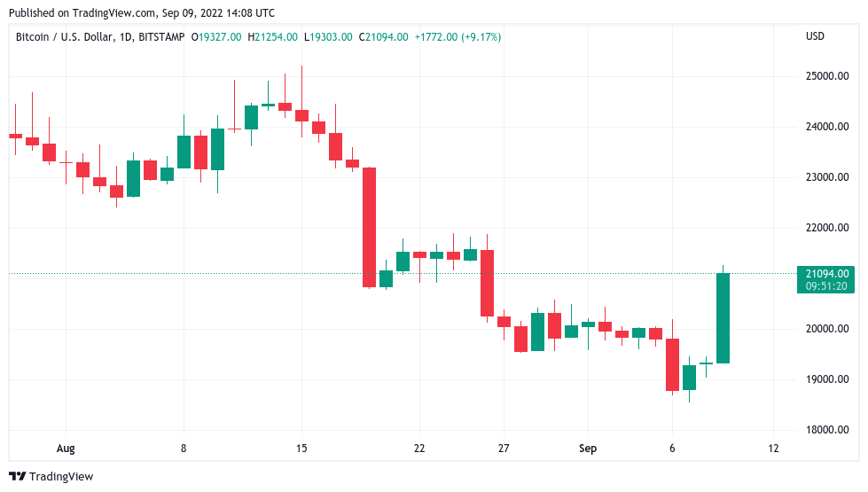Click the TradingView logo icon
Image resolution: width=868 pixels, height=492 pixels.
pos(17,476)
